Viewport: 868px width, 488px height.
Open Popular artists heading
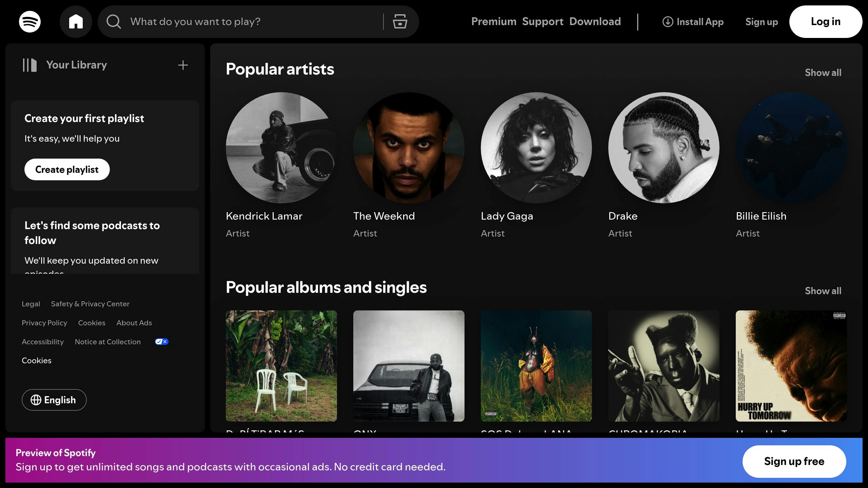pyautogui.click(x=280, y=69)
